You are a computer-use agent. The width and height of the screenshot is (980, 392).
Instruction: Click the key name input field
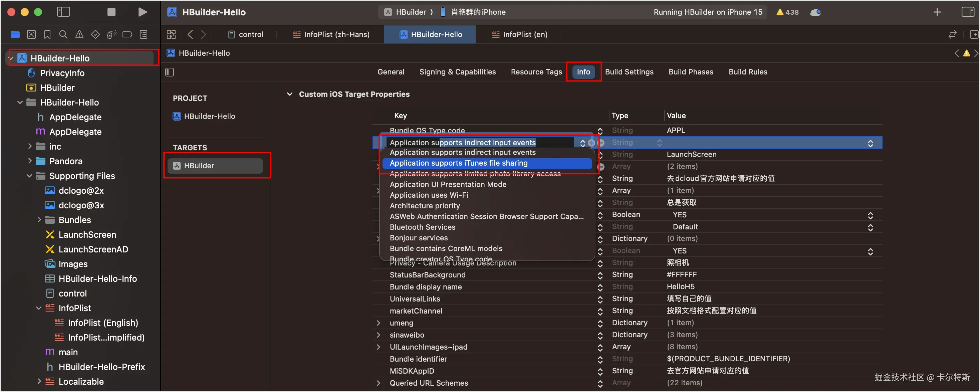click(x=479, y=142)
